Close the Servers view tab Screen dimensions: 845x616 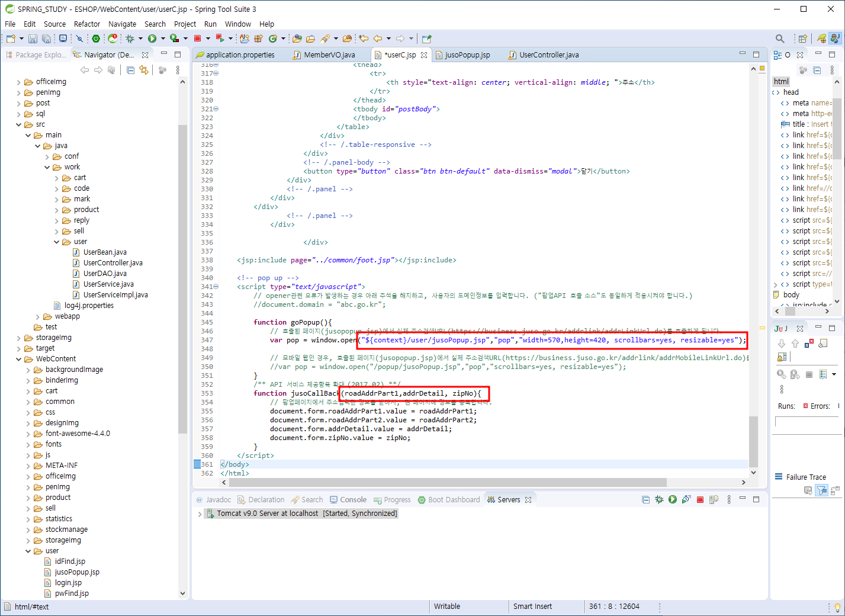pos(528,500)
